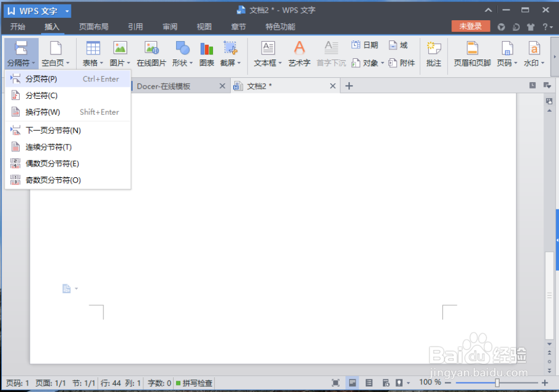Switch to the 开始 ribbon tab
This screenshot has width=559, height=392.
tap(17, 27)
